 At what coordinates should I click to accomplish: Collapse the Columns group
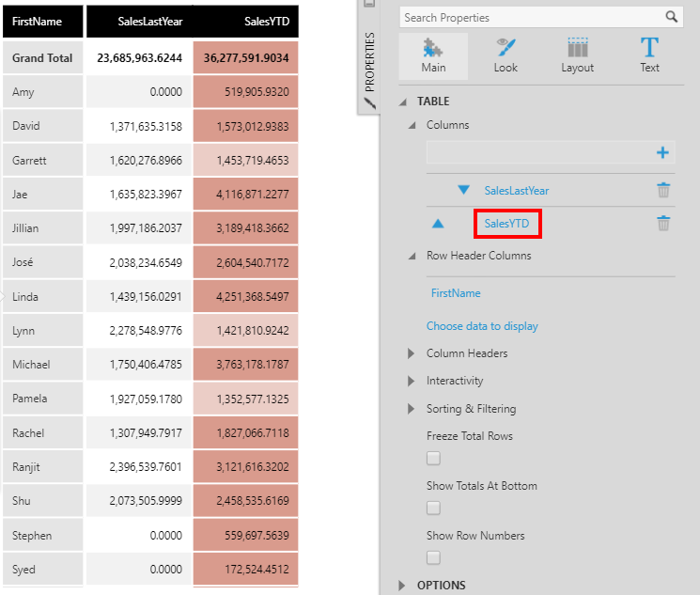(412, 126)
